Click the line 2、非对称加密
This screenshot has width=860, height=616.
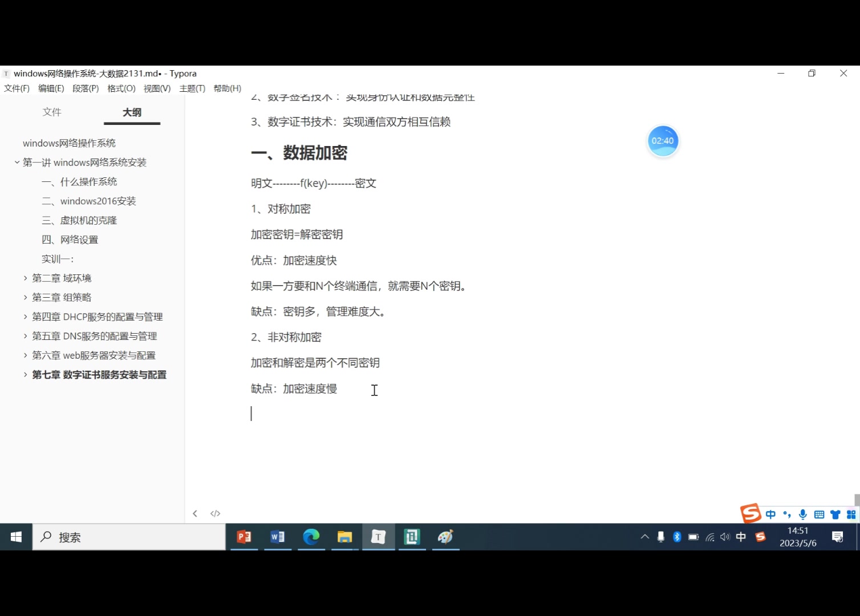tap(286, 337)
